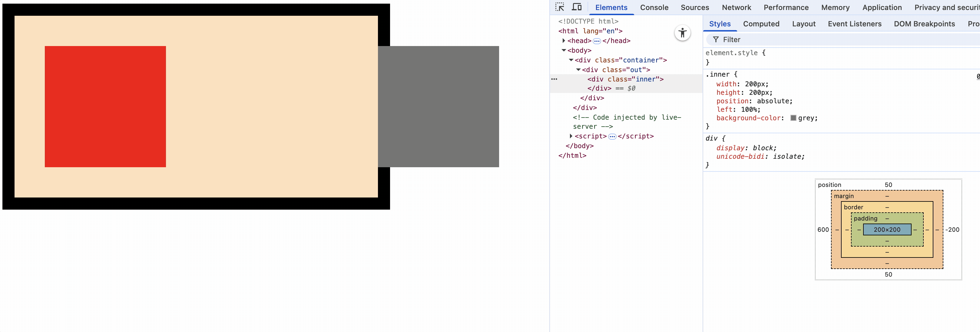Expand the script element node
The height and width of the screenshot is (332, 980).
pos(571,136)
